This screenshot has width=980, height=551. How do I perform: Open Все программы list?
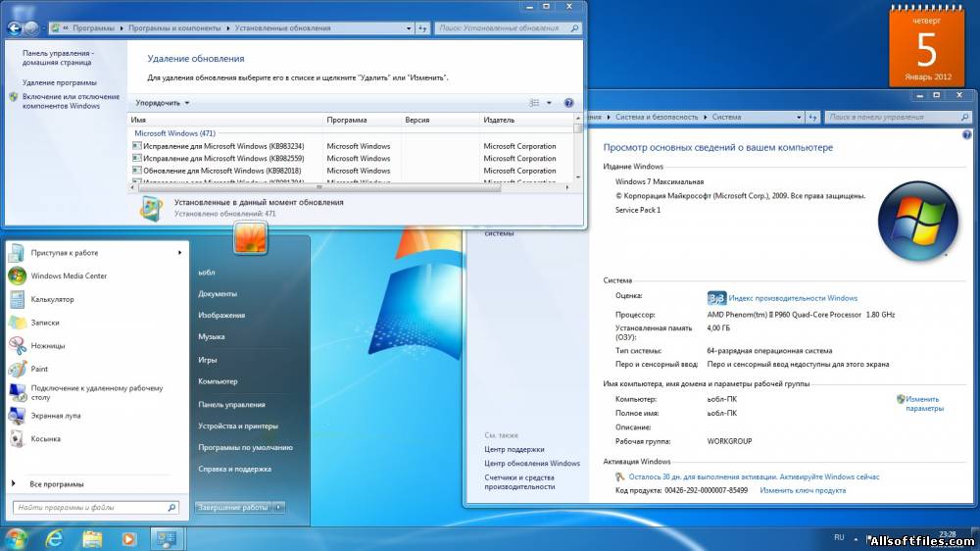[56, 483]
